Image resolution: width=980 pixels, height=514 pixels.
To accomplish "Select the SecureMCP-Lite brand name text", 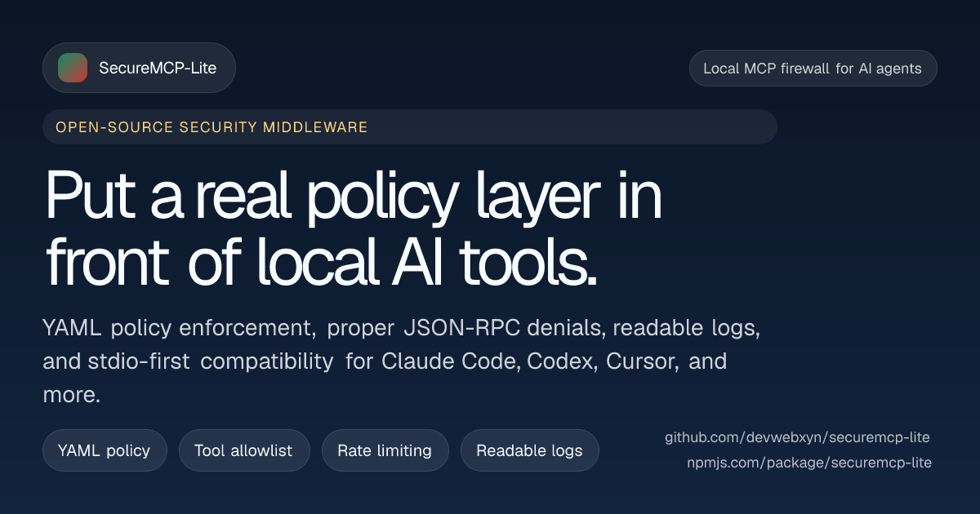I will pos(158,68).
